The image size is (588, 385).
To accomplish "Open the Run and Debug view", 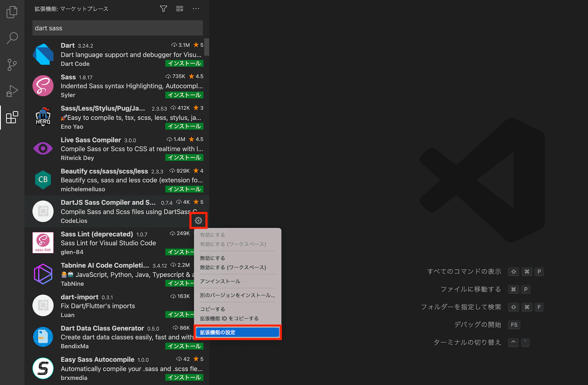I will [x=12, y=91].
